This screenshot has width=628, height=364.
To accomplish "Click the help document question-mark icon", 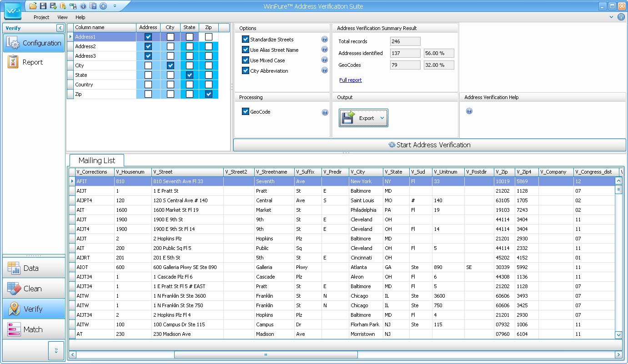I will [93, 6].
